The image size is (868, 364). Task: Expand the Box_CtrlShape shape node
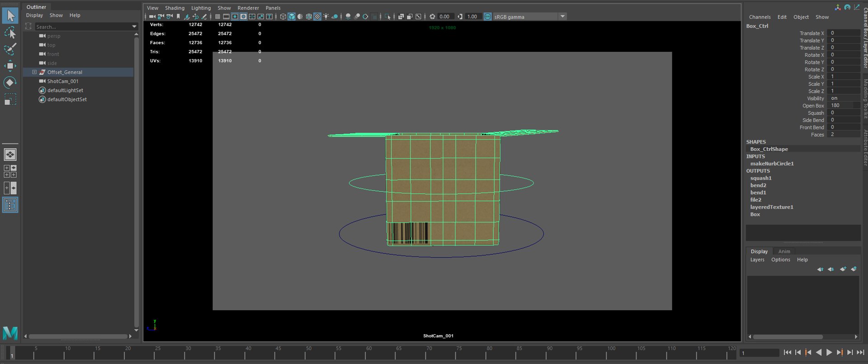[769, 149]
